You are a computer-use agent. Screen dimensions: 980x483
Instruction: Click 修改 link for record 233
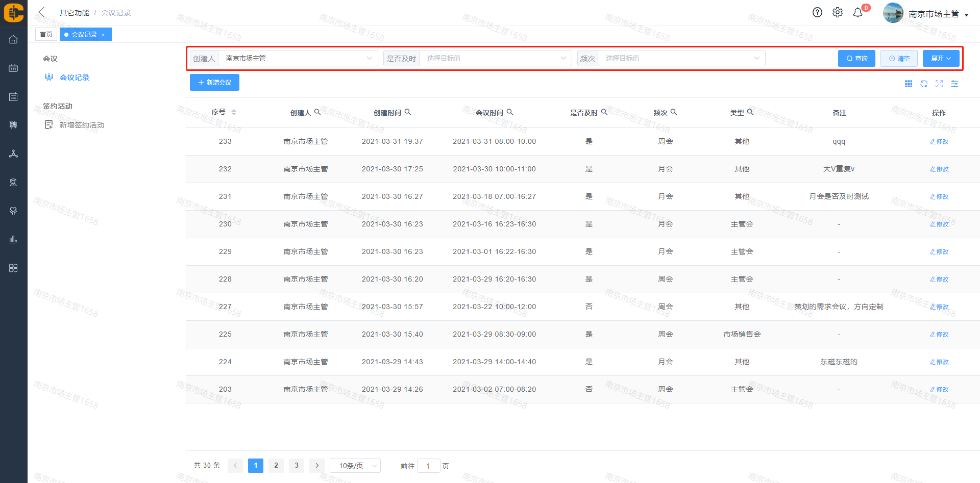pyautogui.click(x=939, y=142)
